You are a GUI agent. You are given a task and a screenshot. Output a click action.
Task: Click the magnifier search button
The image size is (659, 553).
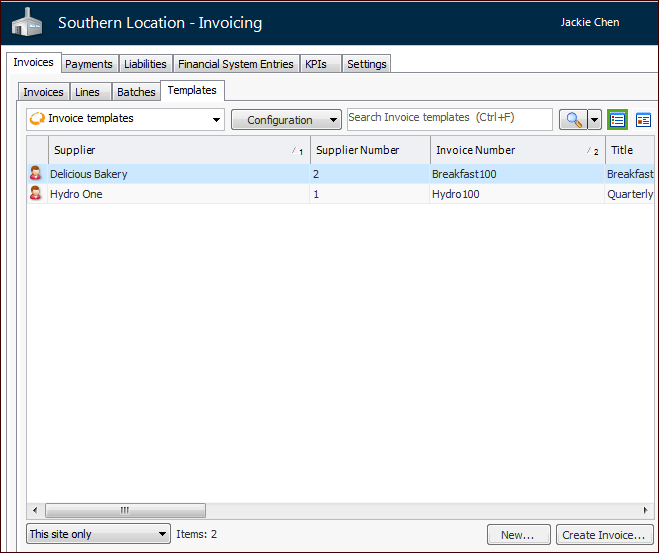pos(573,120)
